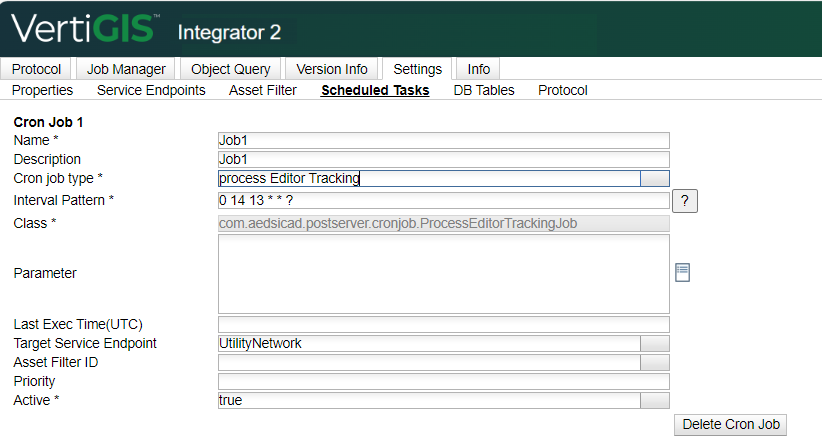This screenshot has width=822, height=445.
Task: Click inside the Parameter text area
Action: pos(443,274)
